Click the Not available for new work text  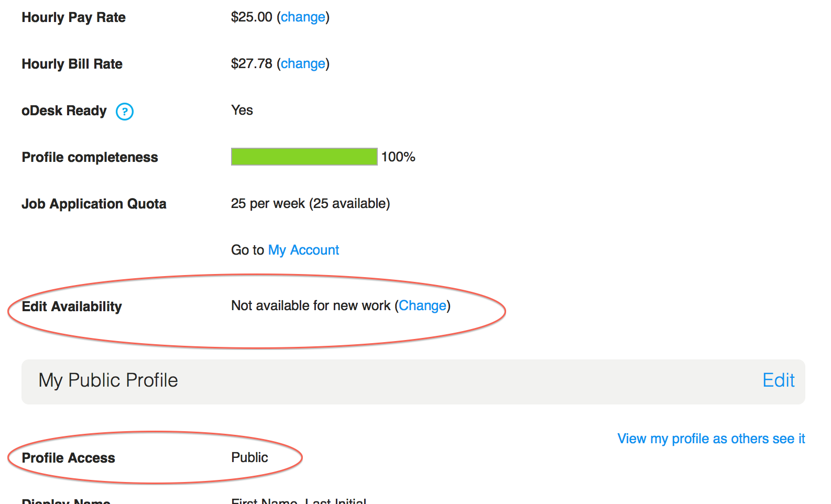coord(311,306)
